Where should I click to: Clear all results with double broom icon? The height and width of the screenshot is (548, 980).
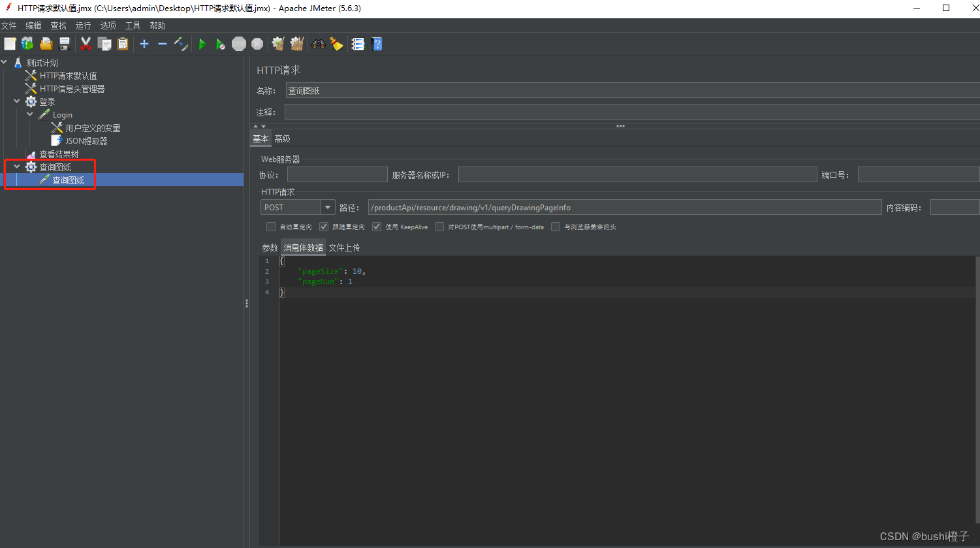tap(297, 44)
